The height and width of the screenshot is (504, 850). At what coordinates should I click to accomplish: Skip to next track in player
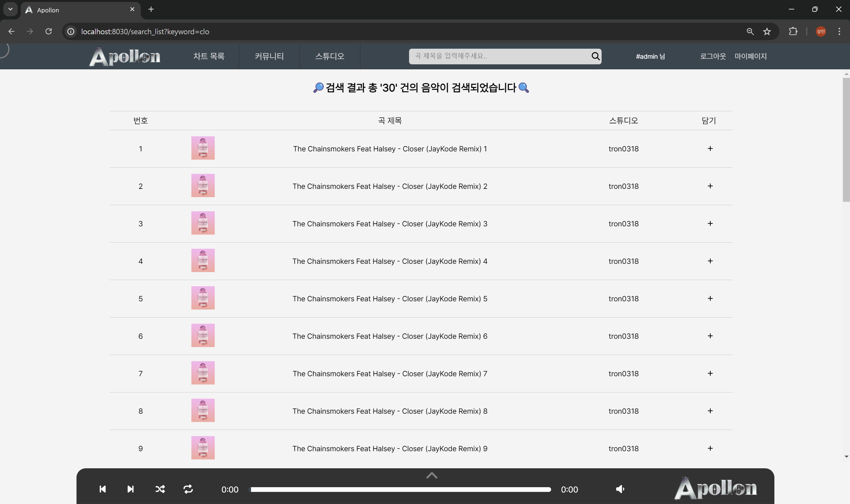pyautogui.click(x=131, y=489)
